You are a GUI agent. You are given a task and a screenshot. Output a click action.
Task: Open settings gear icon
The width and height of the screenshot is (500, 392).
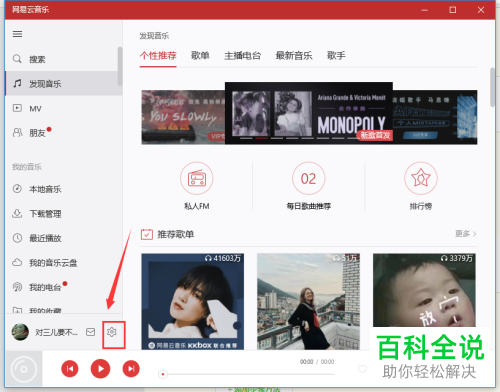[x=112, y=332]
